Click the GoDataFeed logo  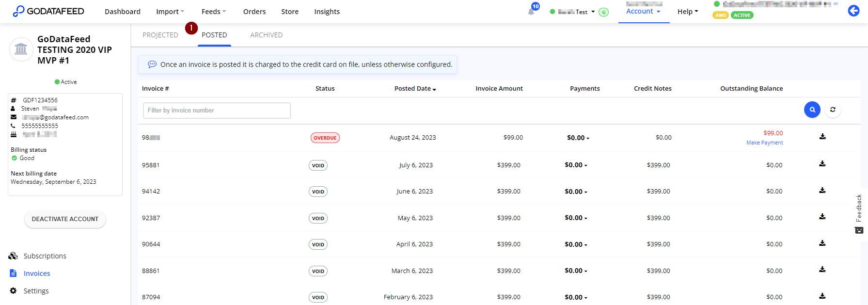click(48, 11)
